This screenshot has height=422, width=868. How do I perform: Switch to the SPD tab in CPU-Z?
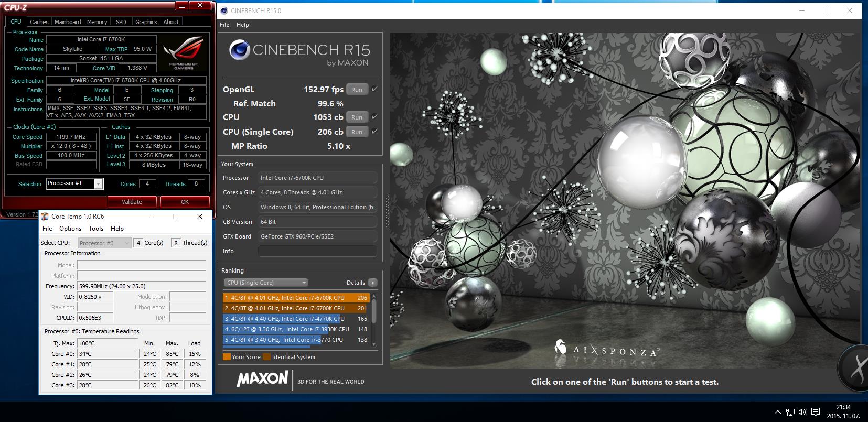[x=121, y=22]
